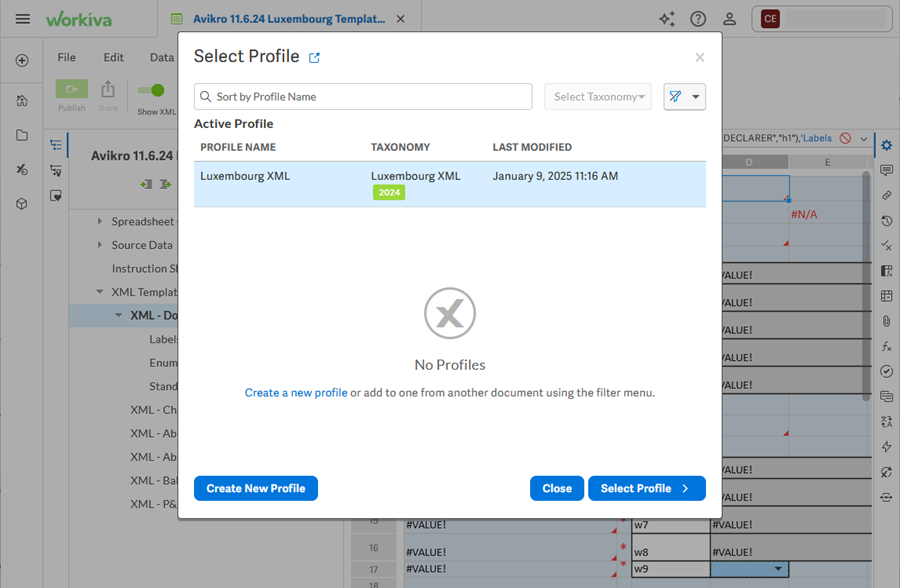The image size is (900, 588).
Task: Open the sparkle AI assistant icon
Action: click(x=667, y=19)
